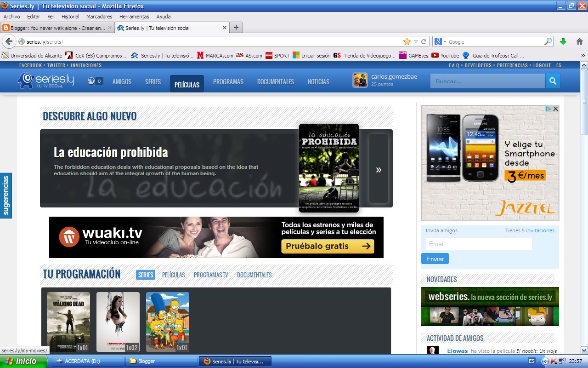Viewport: 588px width, 368px height.
Task: Open the carlos.gomezbae avatar picture
Action: click(360, 80)
